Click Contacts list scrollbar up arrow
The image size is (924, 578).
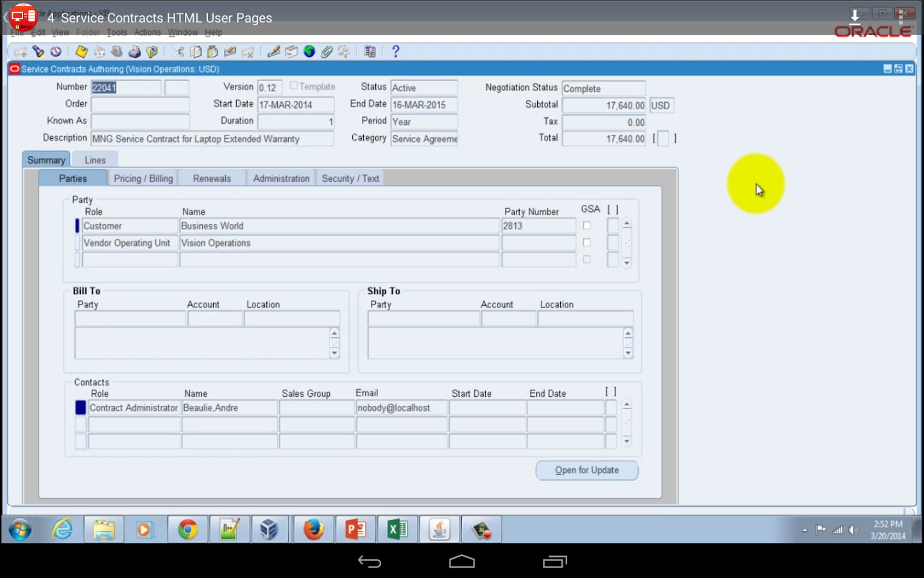click(627, 405)
